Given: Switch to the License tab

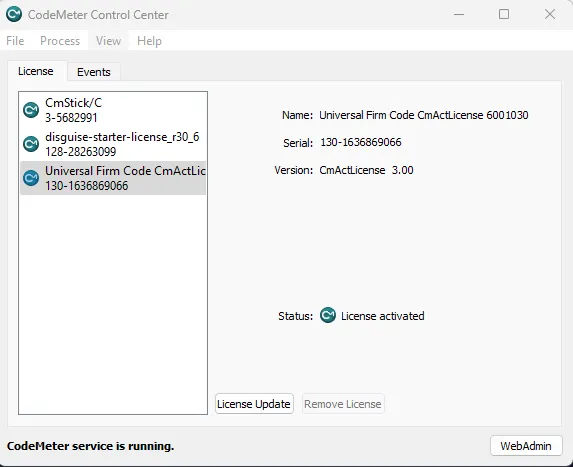Looking at the screenshot, I should [36, 71].
